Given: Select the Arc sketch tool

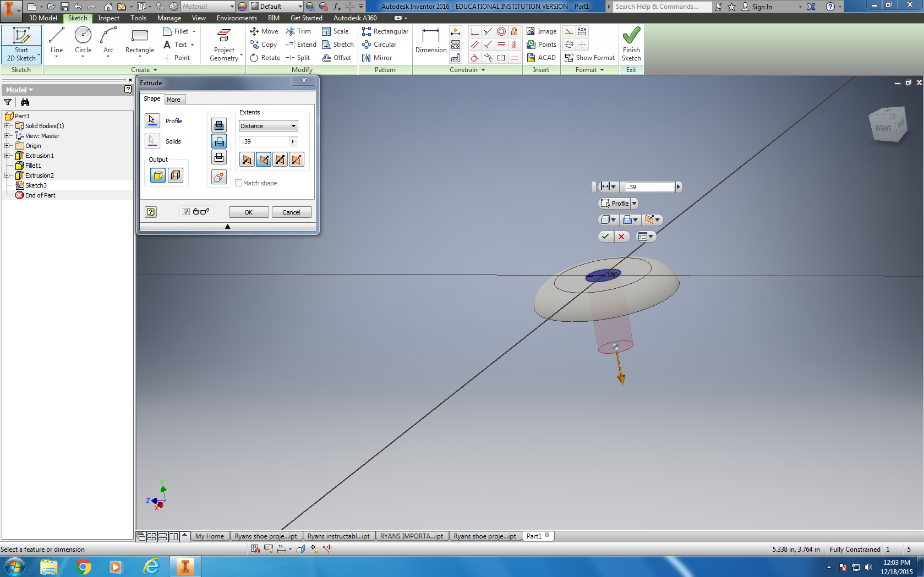Looking at the screenshot, I should click(108, 42).
